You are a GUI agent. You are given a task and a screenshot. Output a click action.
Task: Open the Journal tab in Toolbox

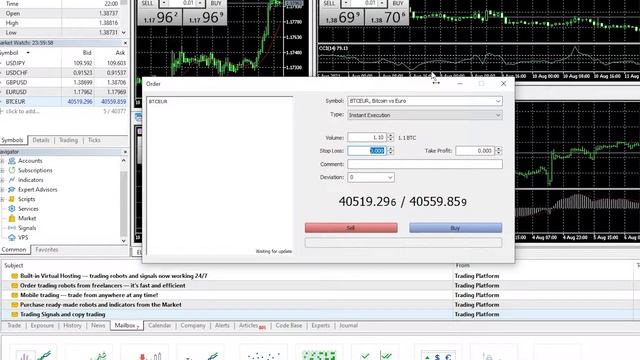349,326
